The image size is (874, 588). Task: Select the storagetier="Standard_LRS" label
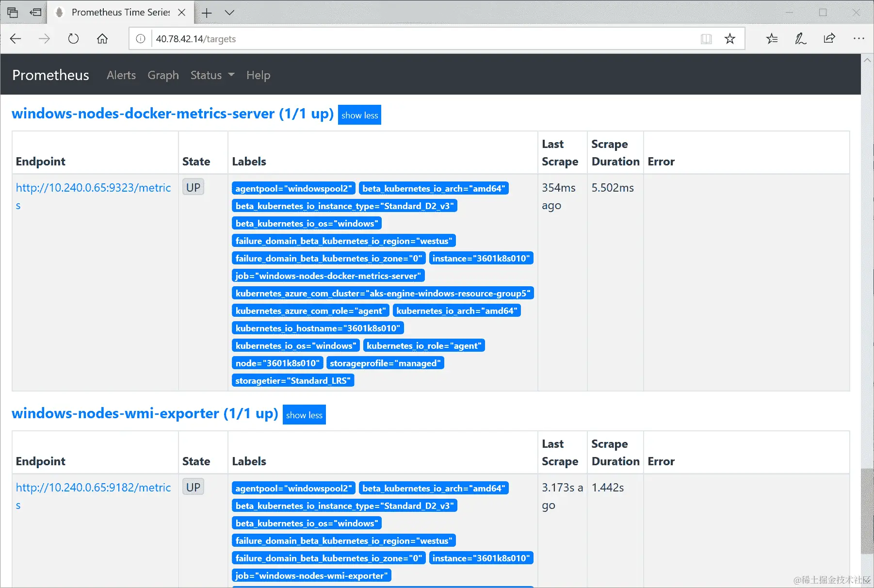(293, 380)
